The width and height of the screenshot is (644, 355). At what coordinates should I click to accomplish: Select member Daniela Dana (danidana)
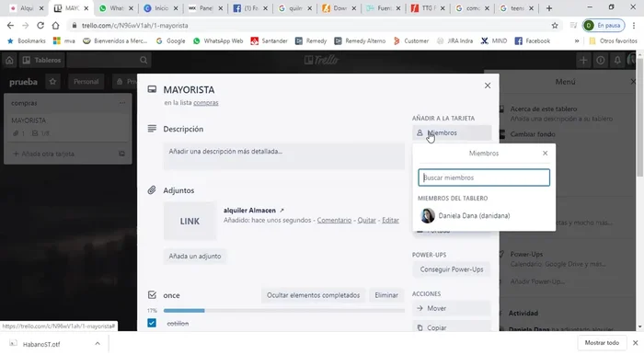[484, 215]
